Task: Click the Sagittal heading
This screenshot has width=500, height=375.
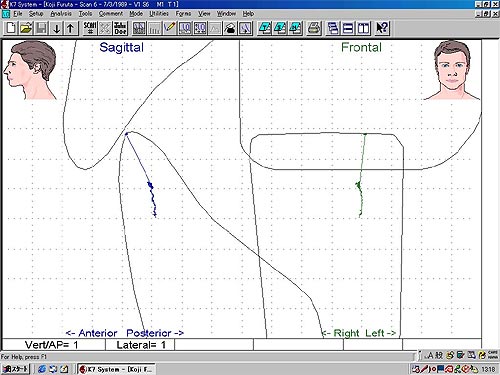Action: 122,47
